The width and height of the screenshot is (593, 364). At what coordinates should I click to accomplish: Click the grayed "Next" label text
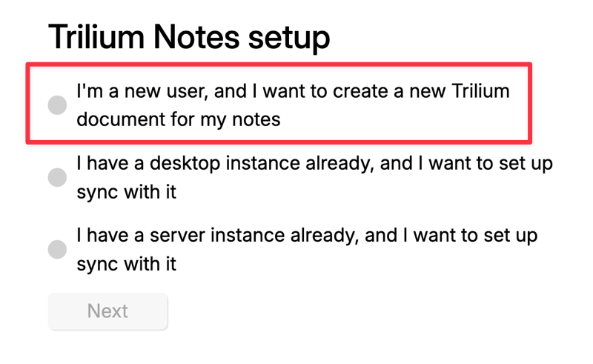pos(107,311)
